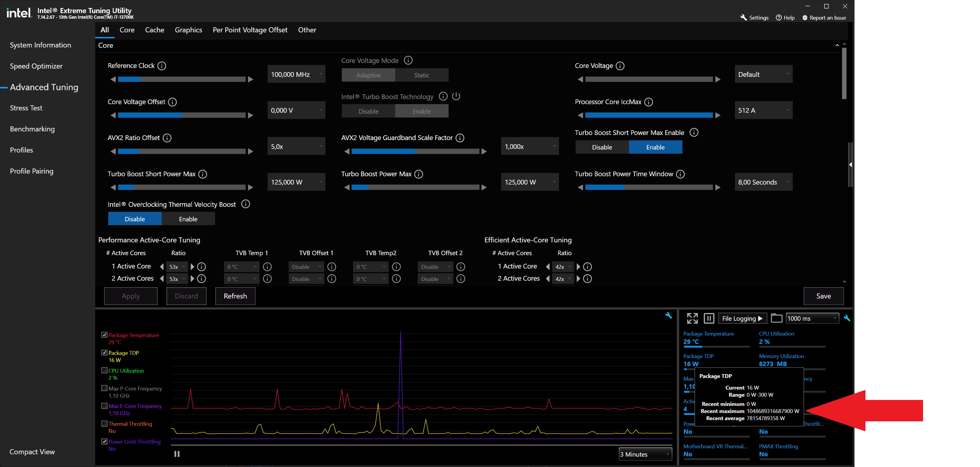This screenshot has width=980, height=467.
Task: Click info icon beside Core Voltage
Action: 620,66
